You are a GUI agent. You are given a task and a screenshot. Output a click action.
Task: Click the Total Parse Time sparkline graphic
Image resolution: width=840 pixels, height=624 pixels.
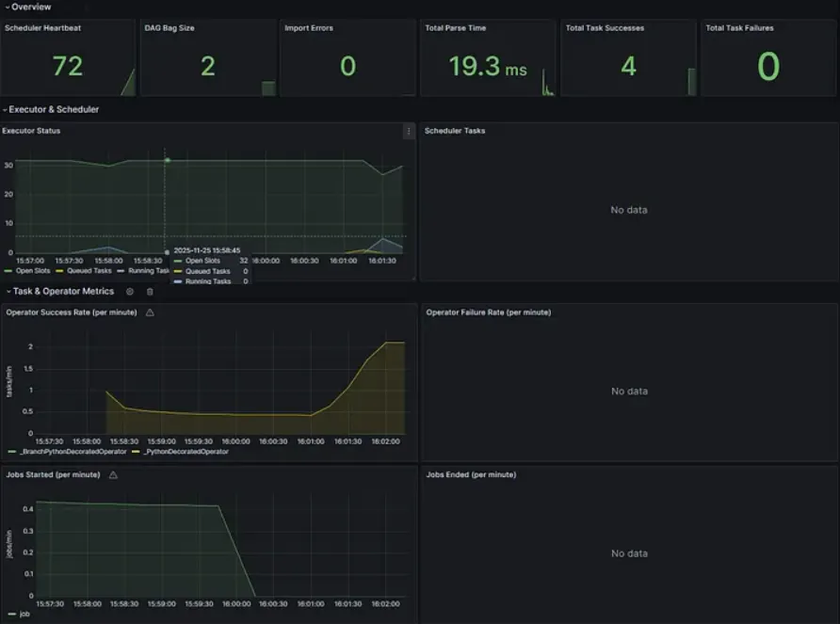click(x=547, y=82)
